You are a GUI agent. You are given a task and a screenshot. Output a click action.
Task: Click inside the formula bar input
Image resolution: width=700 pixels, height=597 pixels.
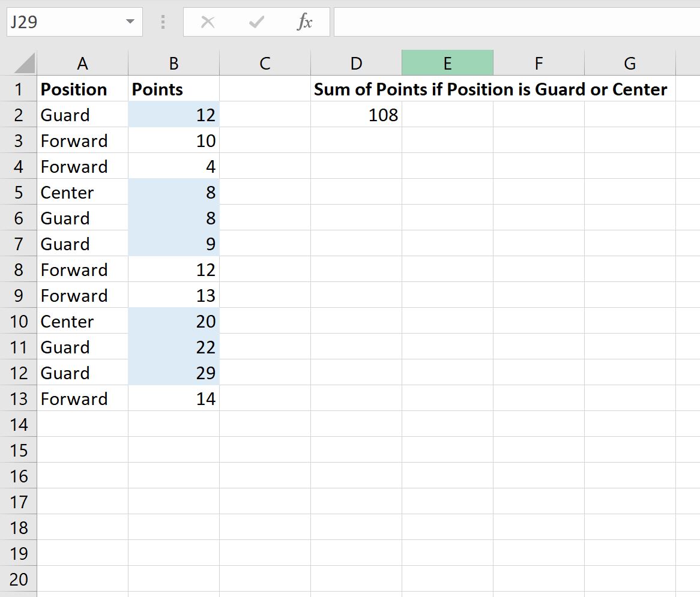(x=516, y=22)
